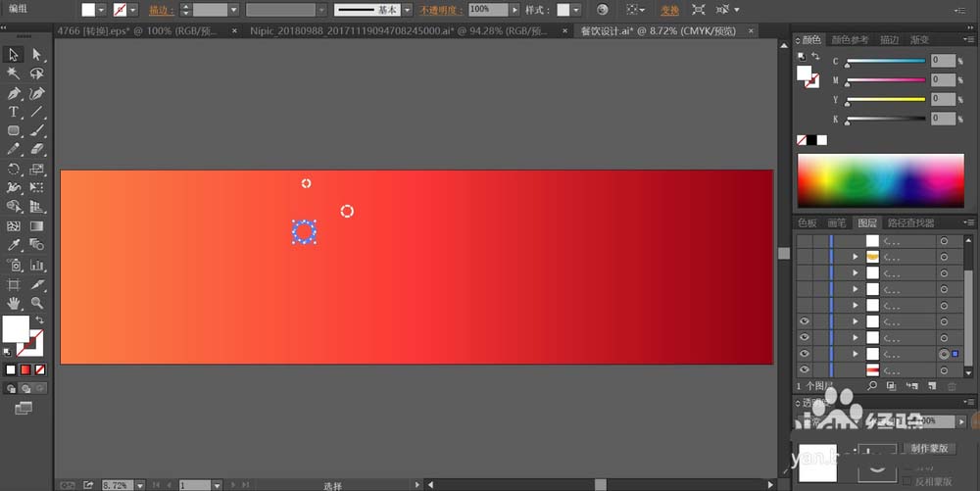
Task: Activate the Perspective Grid tool
Action: [37, 207]
